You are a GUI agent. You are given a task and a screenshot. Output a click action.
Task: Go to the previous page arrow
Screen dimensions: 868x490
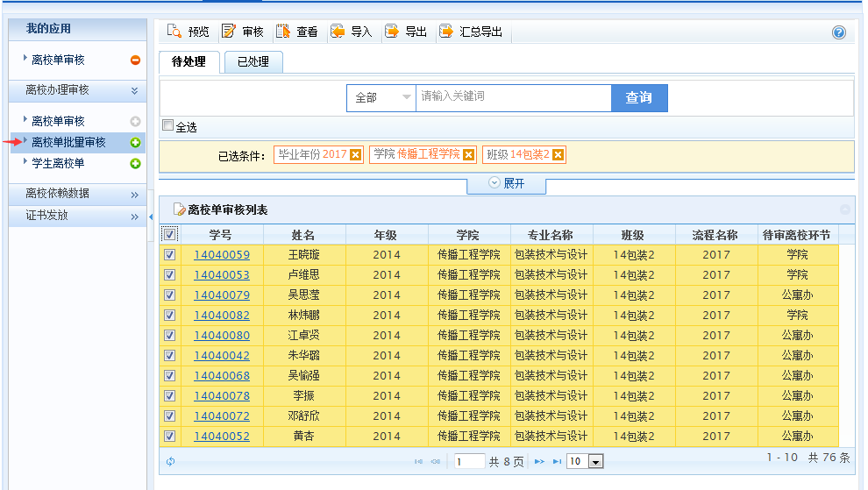437,461
